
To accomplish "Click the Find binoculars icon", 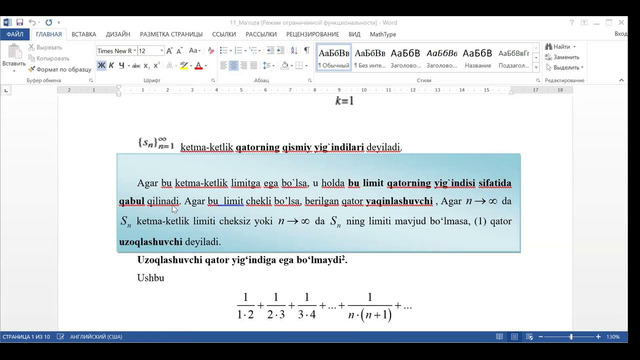I will (x=549, y=47).
